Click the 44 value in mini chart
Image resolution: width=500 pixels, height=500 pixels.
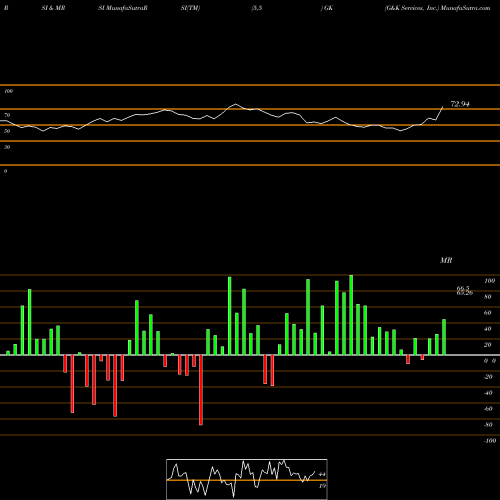coord(322,474)
